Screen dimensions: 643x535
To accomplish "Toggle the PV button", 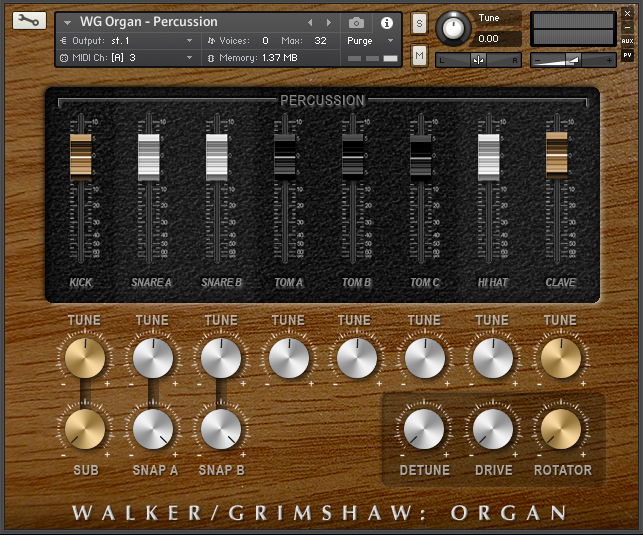I will point(627,55).
